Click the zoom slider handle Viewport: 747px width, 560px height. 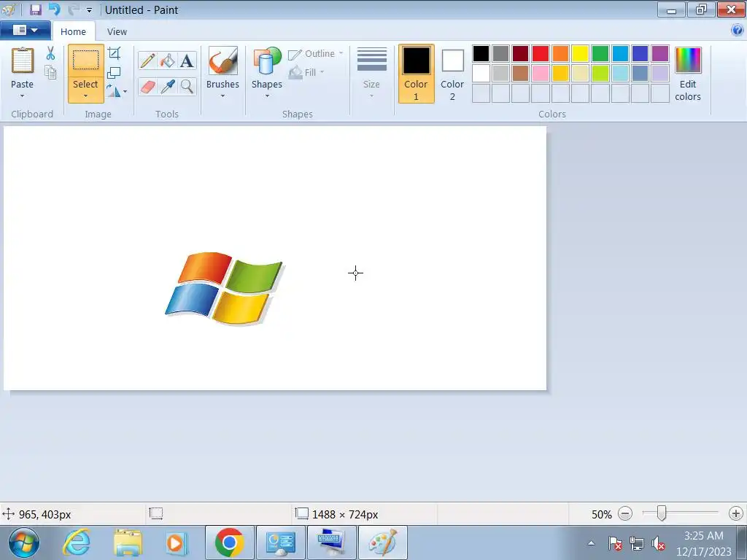coord(661,513)
